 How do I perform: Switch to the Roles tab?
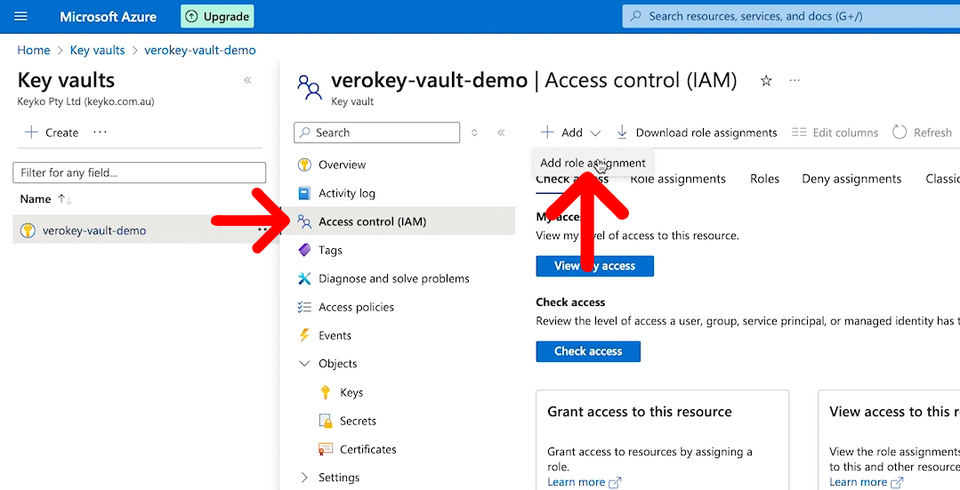click(x=764, y=179)
